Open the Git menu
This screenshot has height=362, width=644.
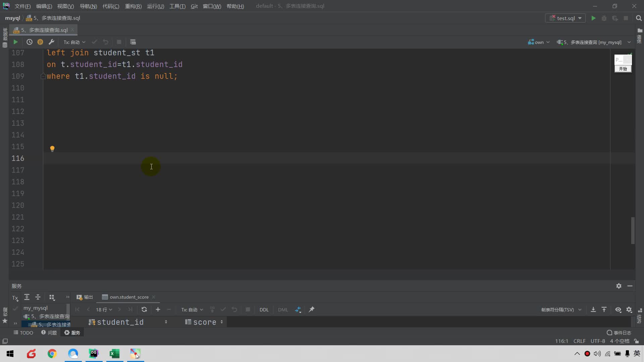(194, 6)
